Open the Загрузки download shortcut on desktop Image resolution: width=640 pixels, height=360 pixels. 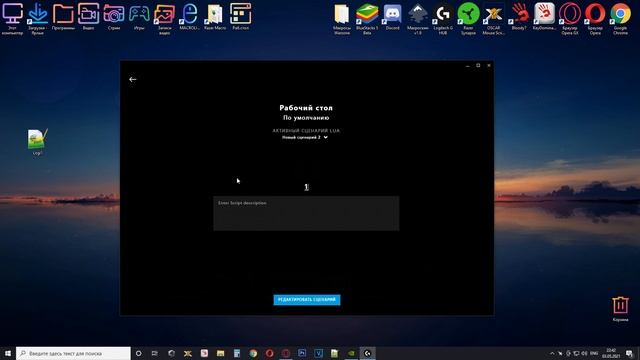[x=38, y=18]
